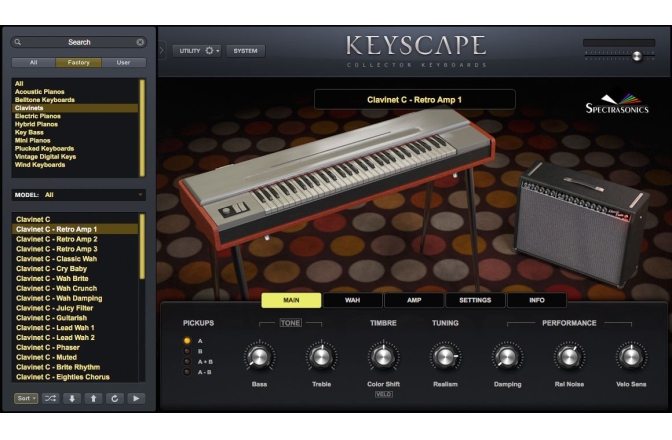
Task: Click the Velo Sens knob
Action: point(631,356)
